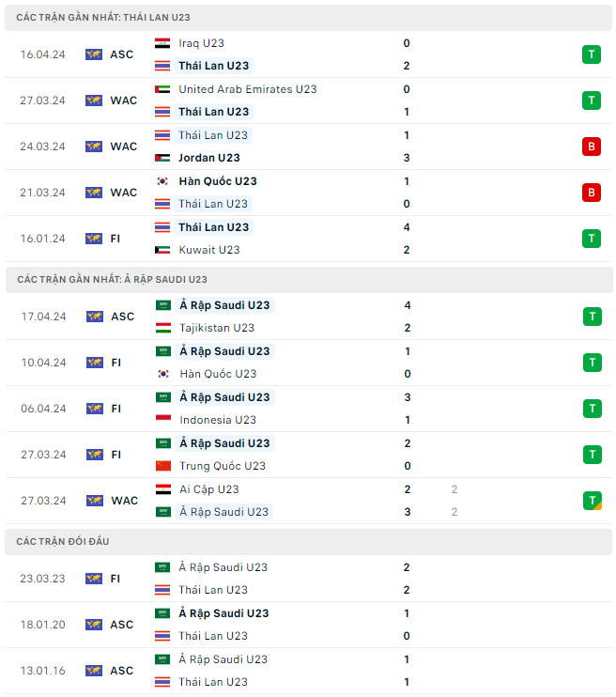Open the Hàn Quốc U23 link dated 10.04.24
616x697 pixels.
[x=218, y=374]
